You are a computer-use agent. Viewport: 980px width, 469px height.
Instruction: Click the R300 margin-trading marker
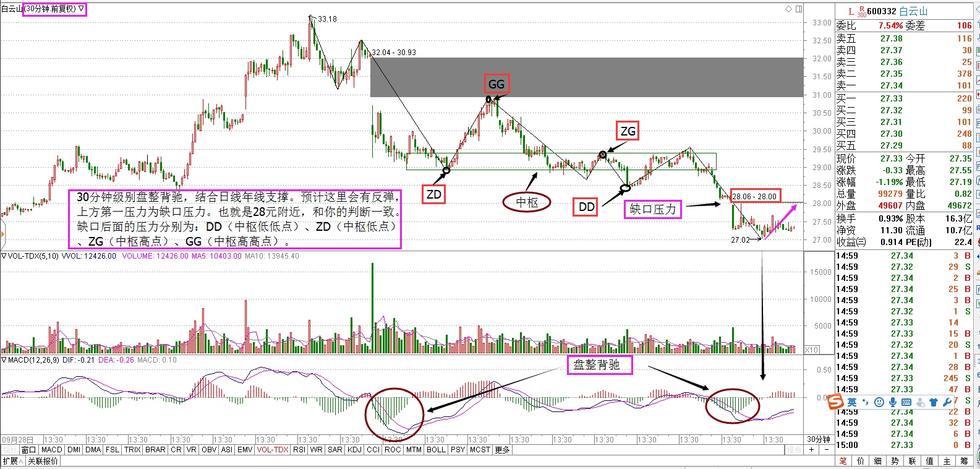click(x=861, y=12)
